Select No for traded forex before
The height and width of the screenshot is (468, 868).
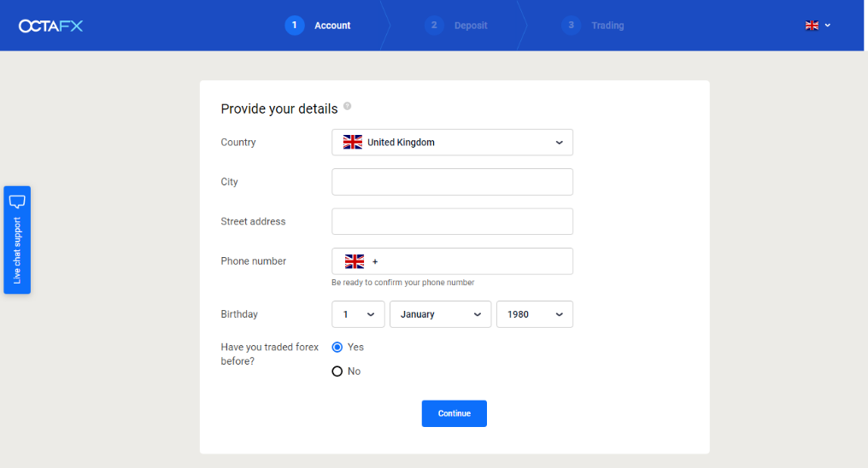337,371
